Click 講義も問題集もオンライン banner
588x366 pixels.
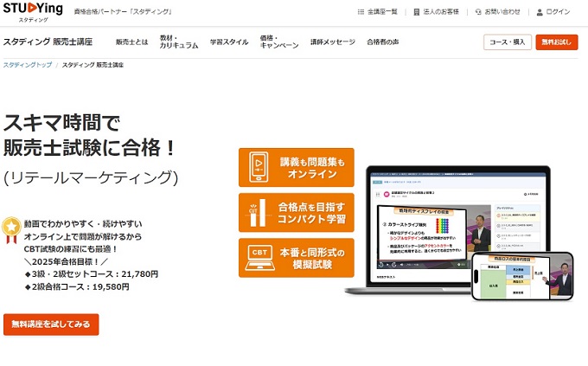(297, 167)
